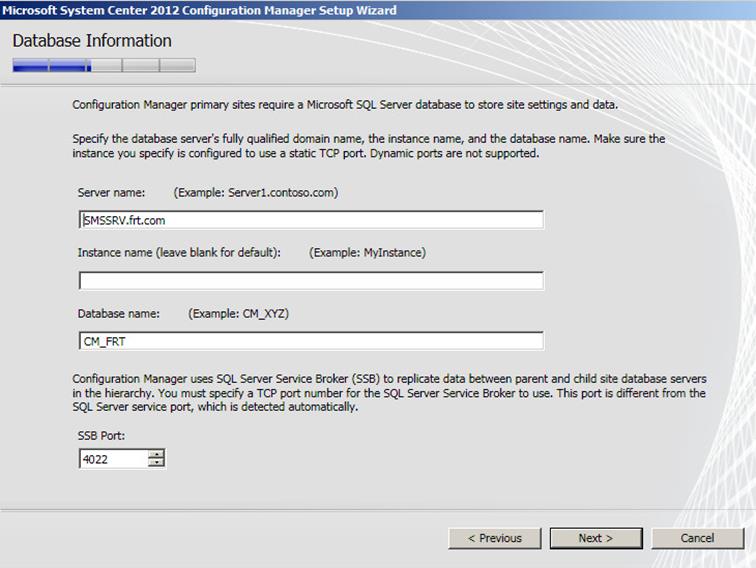Image resolution: width=756 pixels, height=568 pixels.
Task: Focus the empty Instance name field
Action: [x=310, y=281]
